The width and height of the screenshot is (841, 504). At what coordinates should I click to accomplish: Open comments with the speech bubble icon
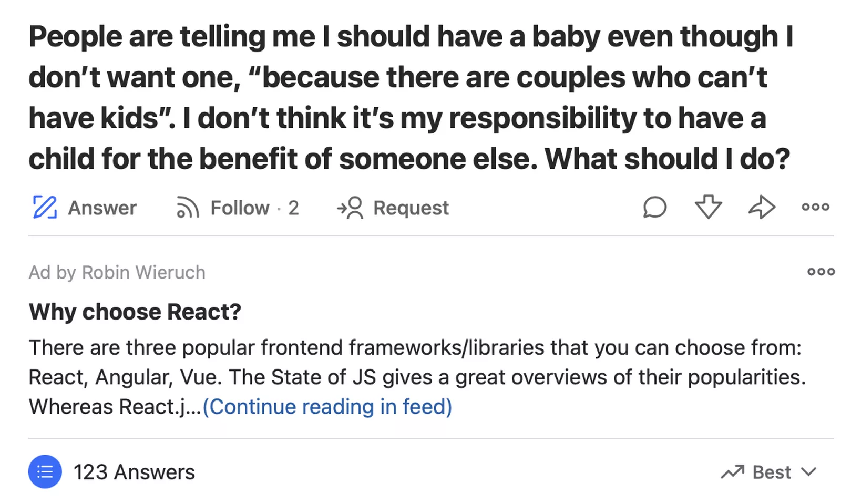[x=654, y=207]
